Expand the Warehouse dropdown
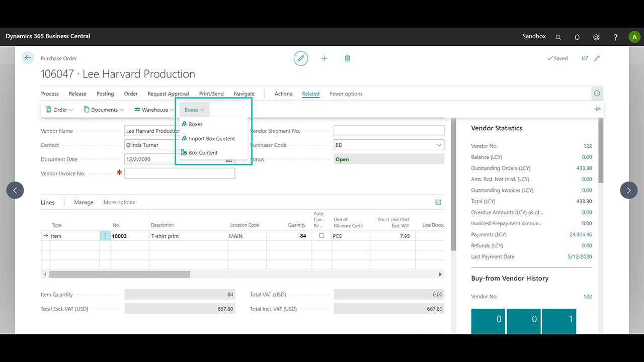Image resolution: width=644 pixels, height=362 pixels. click(x=172, y=110)
